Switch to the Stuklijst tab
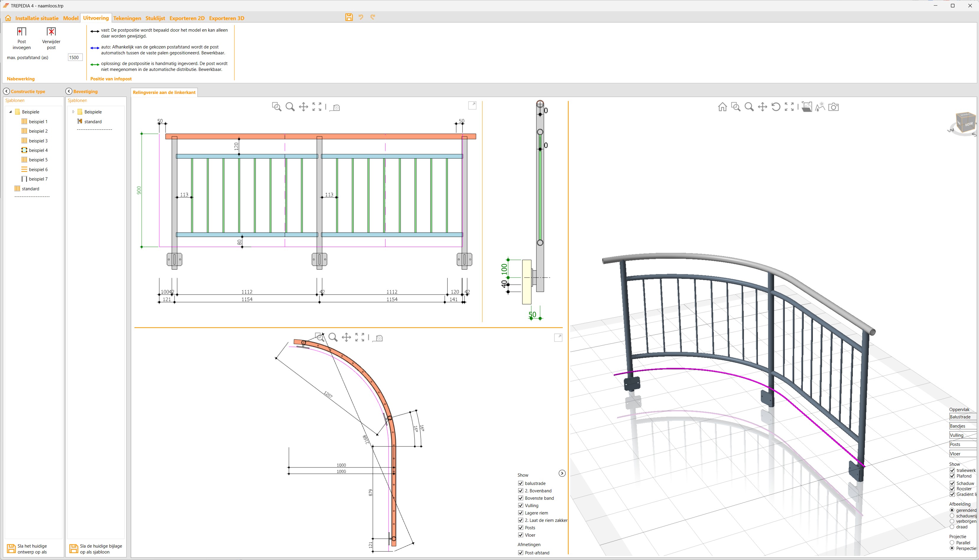 (155, 18)
